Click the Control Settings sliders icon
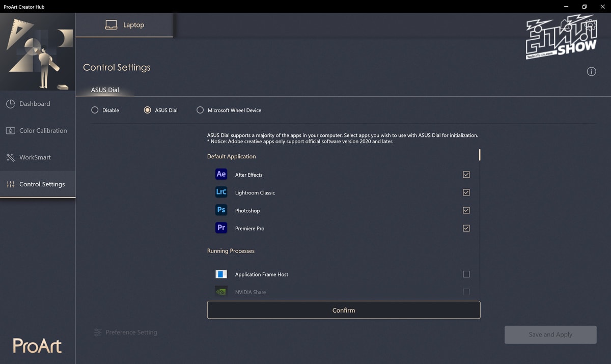The height and width of the screenshot is (364, 611). (10, 184)
